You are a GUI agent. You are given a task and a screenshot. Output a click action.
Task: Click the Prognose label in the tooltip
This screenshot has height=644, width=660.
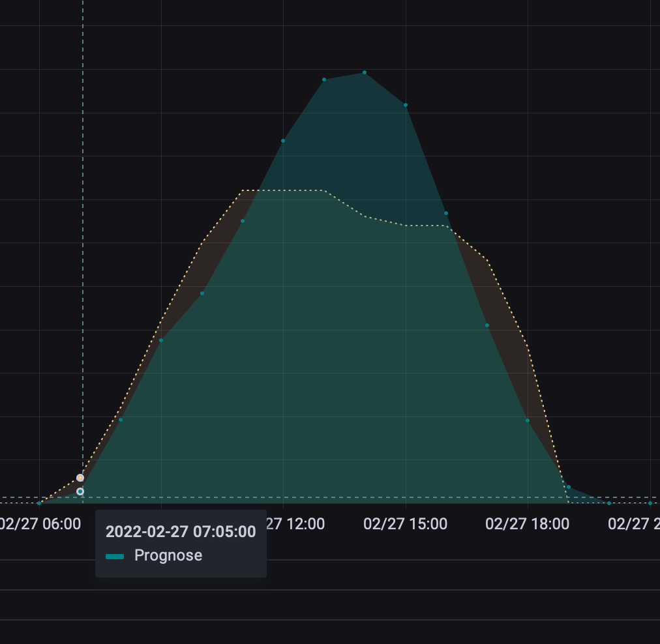coord(168,555)
